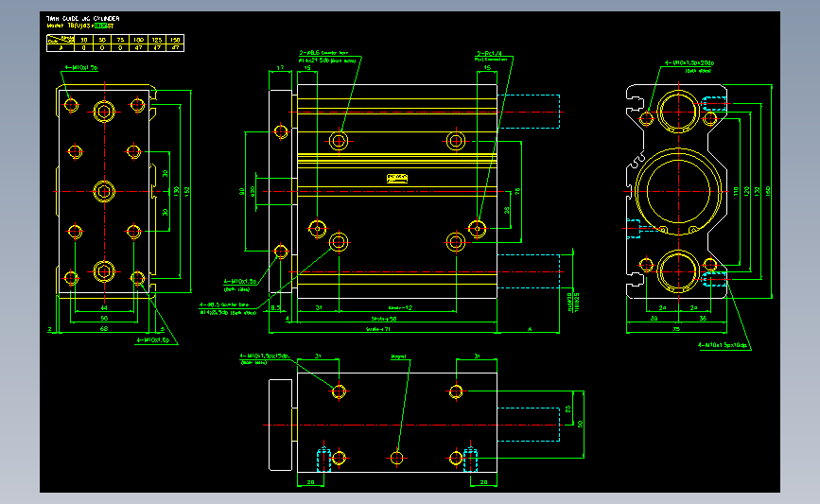The width and height of the screenshot is (820, 504).
Task: Click the drawing title ending in CYLINDER
Action: pyautogui.click(x=82, y=18)
